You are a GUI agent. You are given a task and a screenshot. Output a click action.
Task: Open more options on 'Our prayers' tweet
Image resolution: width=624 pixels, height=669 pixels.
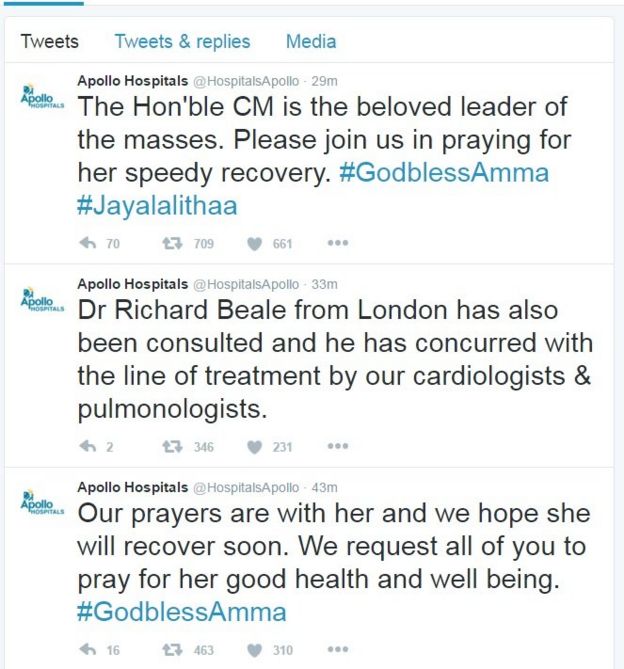click(x=337, y=650)
